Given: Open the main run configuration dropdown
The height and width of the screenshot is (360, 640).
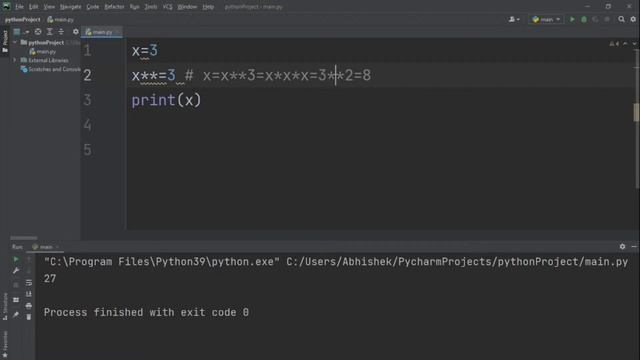Looking at the screenshot, I should (547, 19).
